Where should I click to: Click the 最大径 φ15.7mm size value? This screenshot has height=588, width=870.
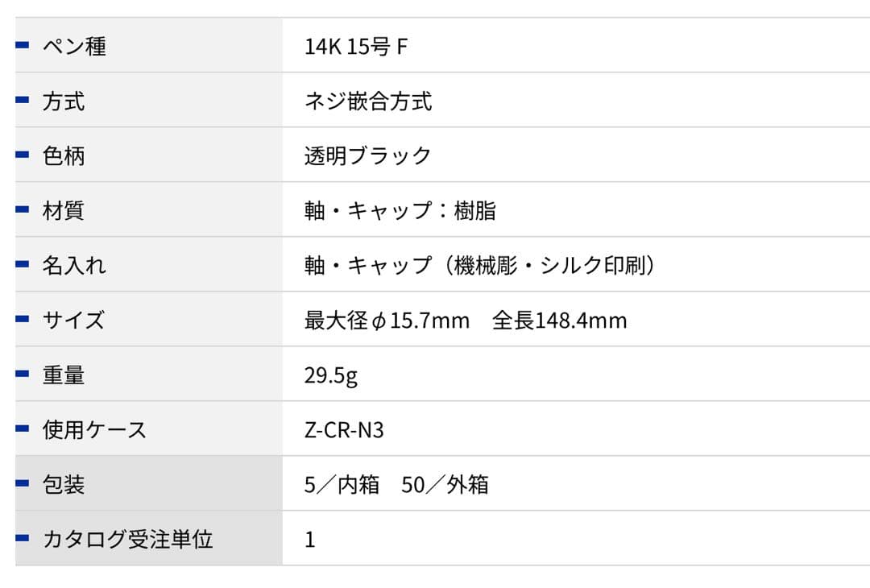click(x=387, y=321)
